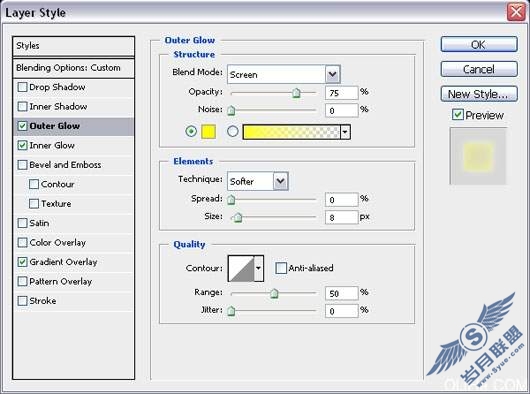The height and width of the screenshot is (394, 530).
Task: Click the Elements section heading
Action: click(193, 161)
